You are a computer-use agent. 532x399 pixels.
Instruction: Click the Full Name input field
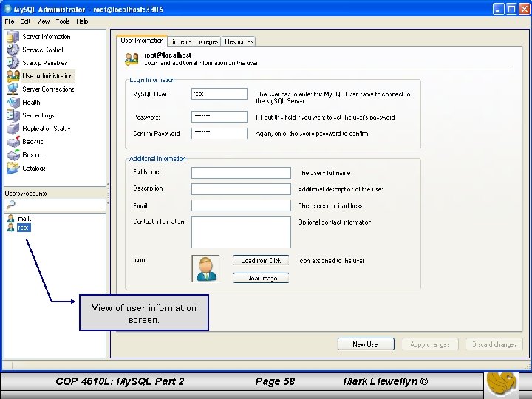point(241,173)
